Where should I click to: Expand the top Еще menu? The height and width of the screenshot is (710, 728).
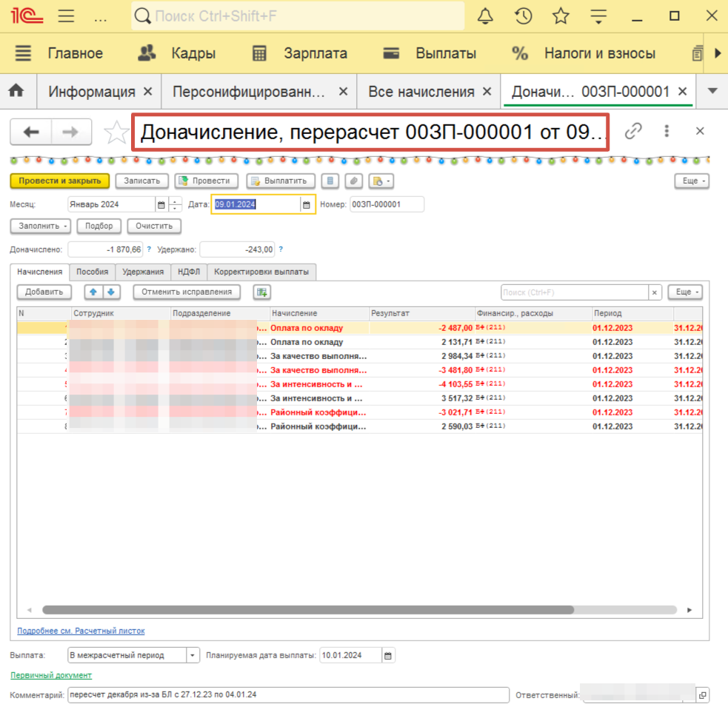692,181
